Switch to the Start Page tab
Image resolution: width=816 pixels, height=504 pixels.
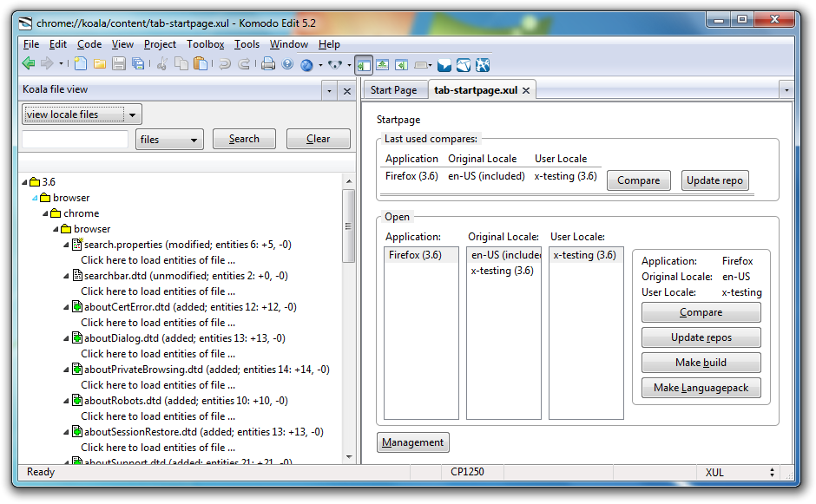pyautogui.click(x=393, y=90)
